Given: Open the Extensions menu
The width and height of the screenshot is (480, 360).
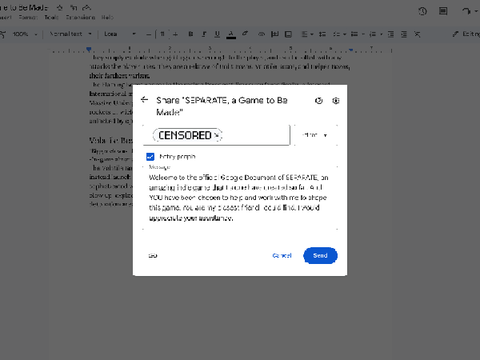Looking at the screenshot, I should (x=80, y=17).
